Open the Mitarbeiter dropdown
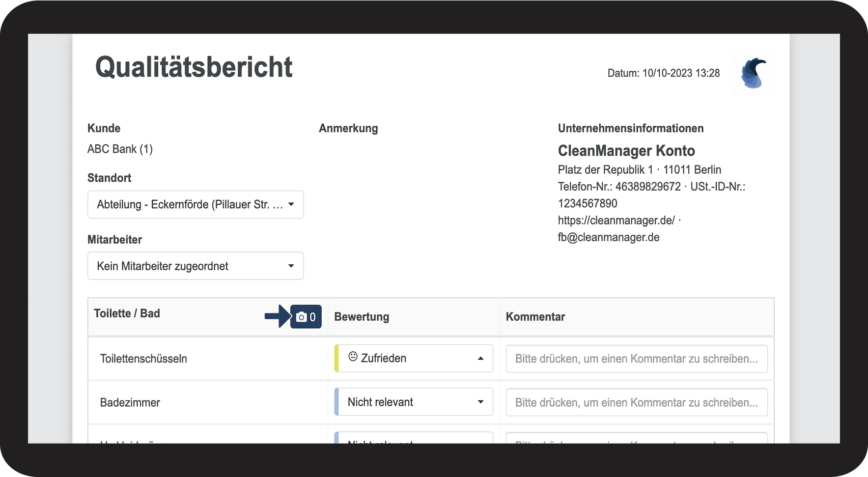This screenshot has height=477, width=868. coord(195,266)
